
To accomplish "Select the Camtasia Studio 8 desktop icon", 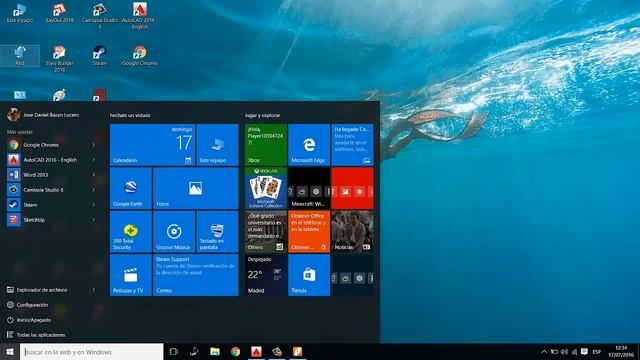I will [100, 16].
